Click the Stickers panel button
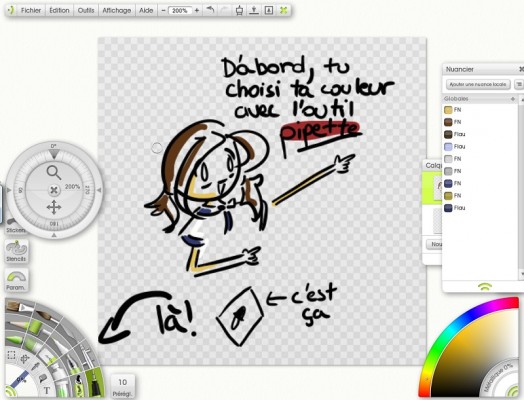This screenshot has height=400, width=524. [x=15, y=227]
